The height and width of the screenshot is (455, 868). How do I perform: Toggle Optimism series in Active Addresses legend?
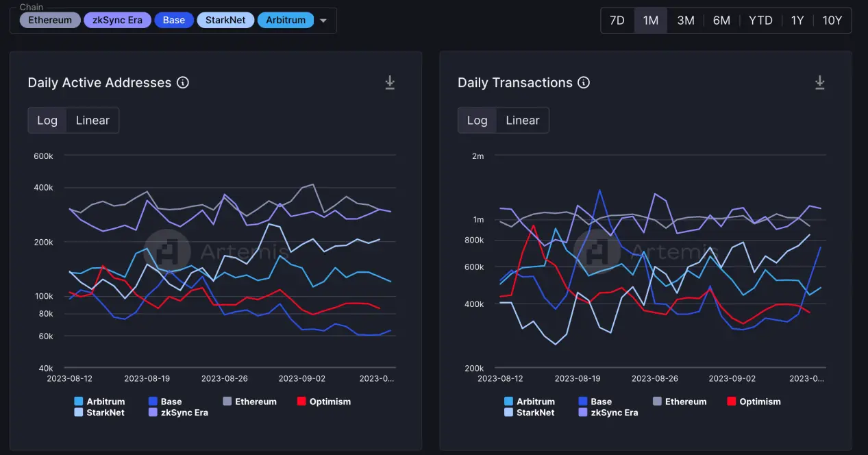324,402
